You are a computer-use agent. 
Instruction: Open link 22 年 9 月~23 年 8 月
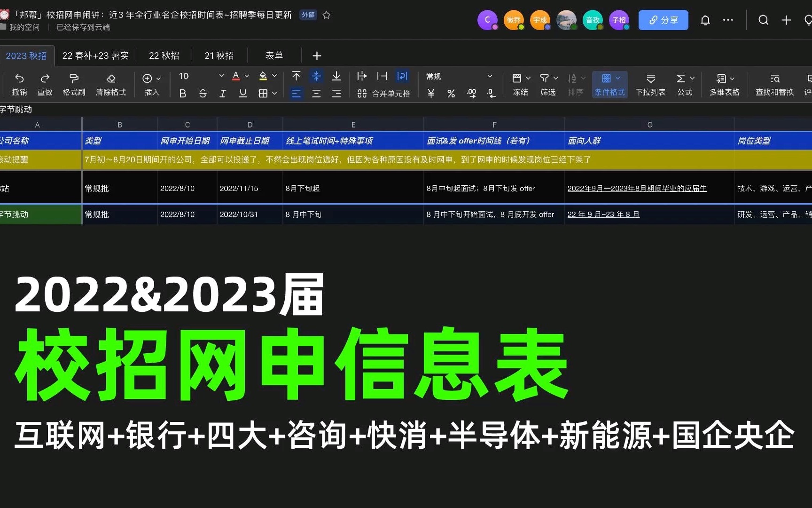click(603, 214)
